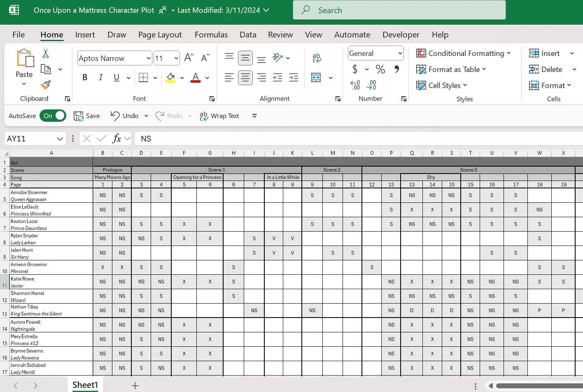Switch to the Formulas tab
This screenshot has width=583, height=392.
pyautogui.click(x=211, y=35)
